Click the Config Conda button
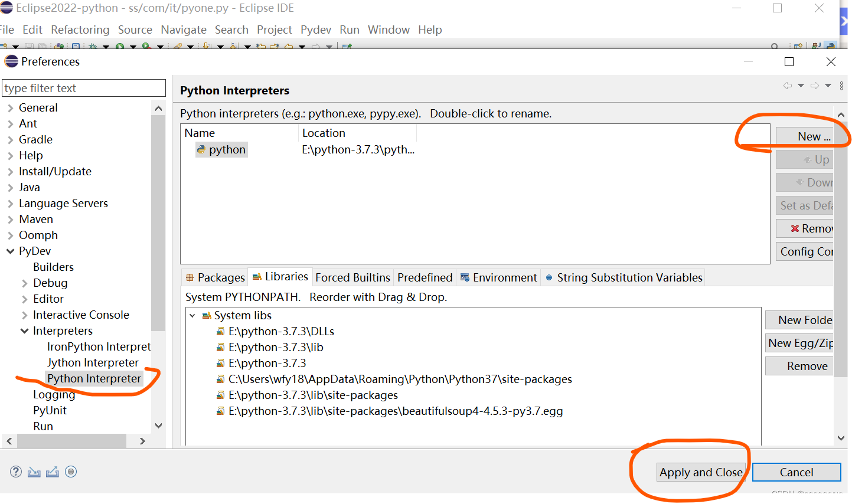Screen dimensions: 852x504 [804, 251]
